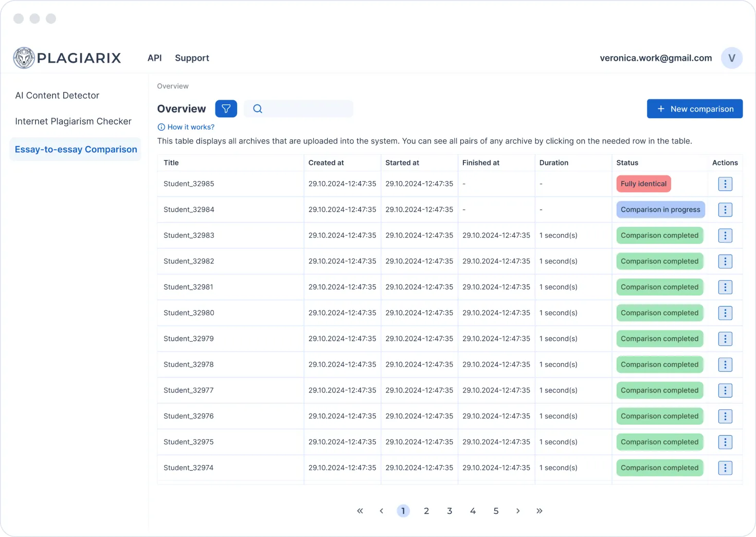
Task: Select the API menu item
Action: [154, 58]
